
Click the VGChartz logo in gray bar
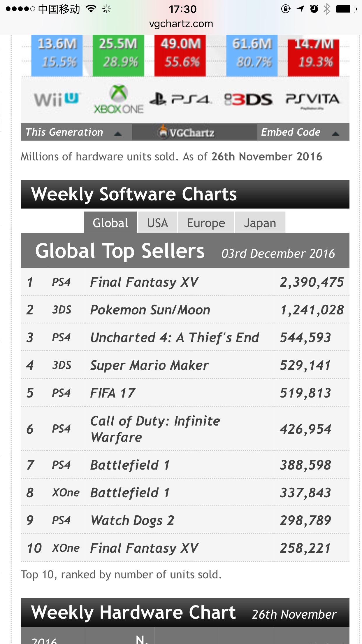click(187, 132)
